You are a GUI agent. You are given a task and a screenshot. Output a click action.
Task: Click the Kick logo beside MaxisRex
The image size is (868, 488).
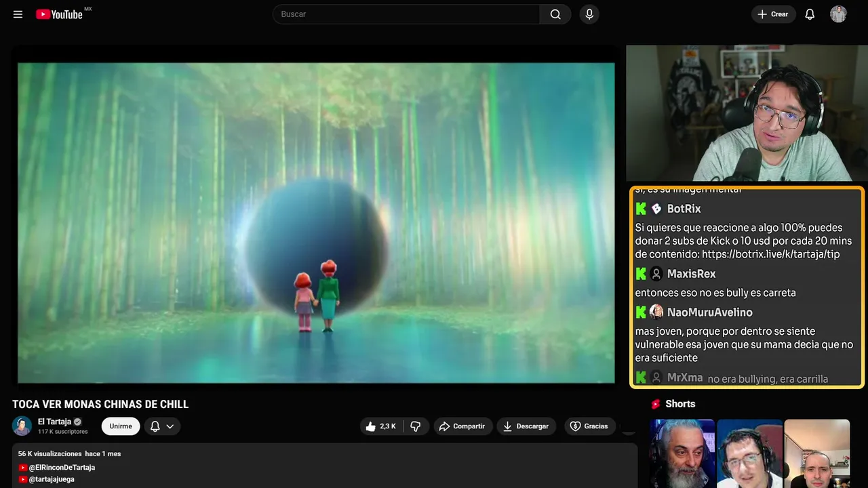point(641,274)
